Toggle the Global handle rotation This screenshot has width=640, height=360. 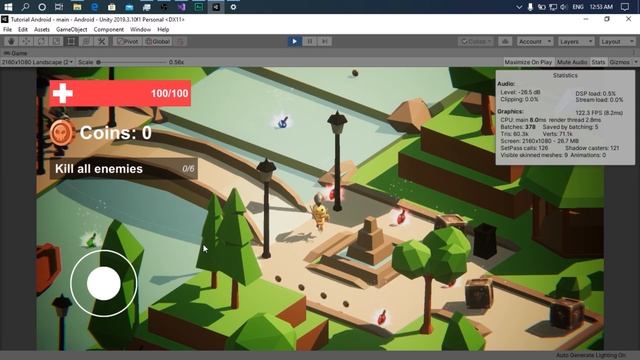(x=158, y=41)
